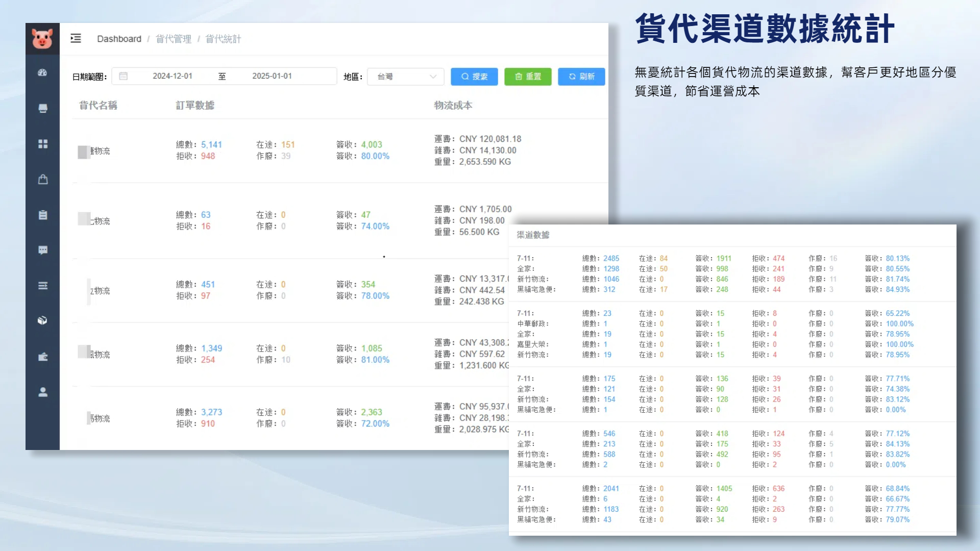
Task: Click channel rejected count 636
Action: (x=778, y=489)
